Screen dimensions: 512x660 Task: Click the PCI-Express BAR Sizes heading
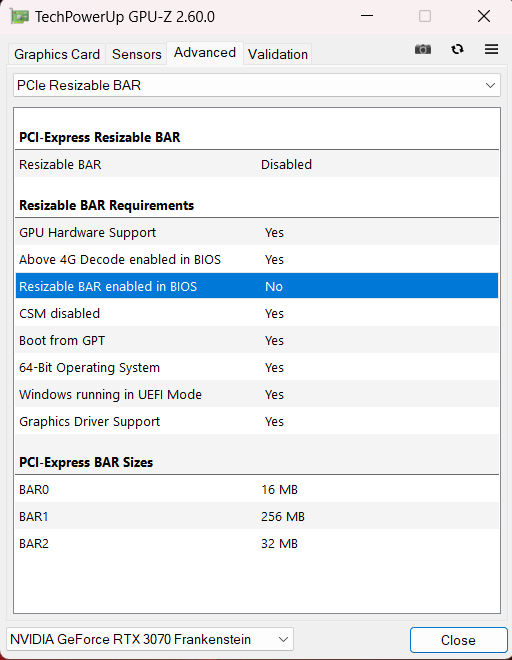click(x=86, y=463)
